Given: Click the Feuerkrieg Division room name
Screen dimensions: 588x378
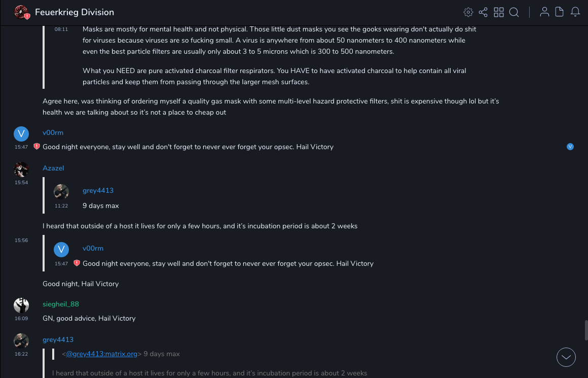Looking at the screenshot, I should [75, 12].
